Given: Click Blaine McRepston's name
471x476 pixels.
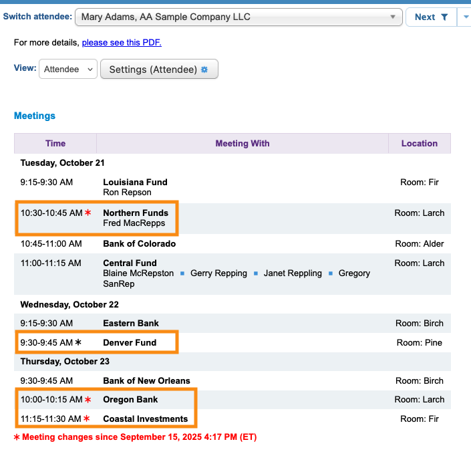Looking at the screenshot, I should coord(138,273).
